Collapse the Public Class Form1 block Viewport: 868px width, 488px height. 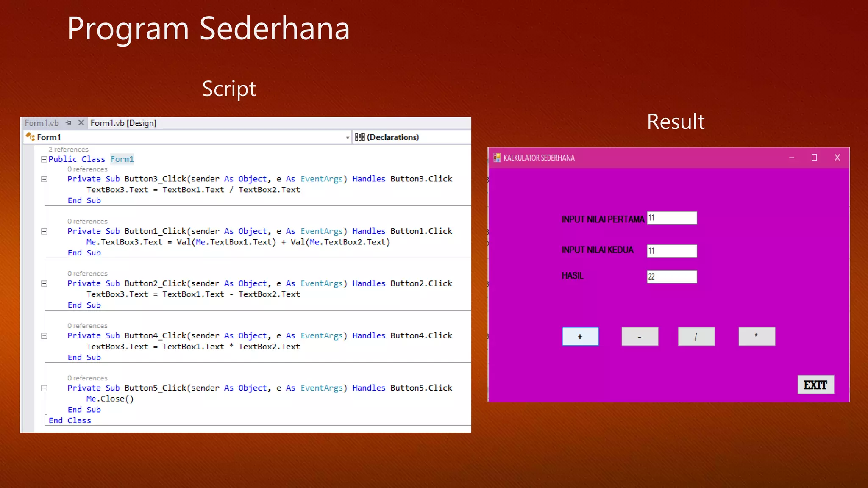click(x=44, y=160)
